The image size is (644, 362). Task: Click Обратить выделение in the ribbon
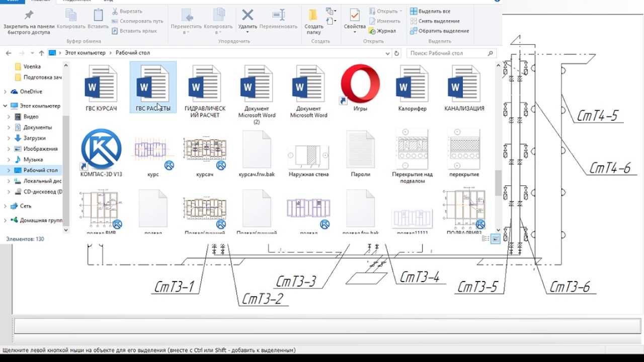tap(439, 31)
